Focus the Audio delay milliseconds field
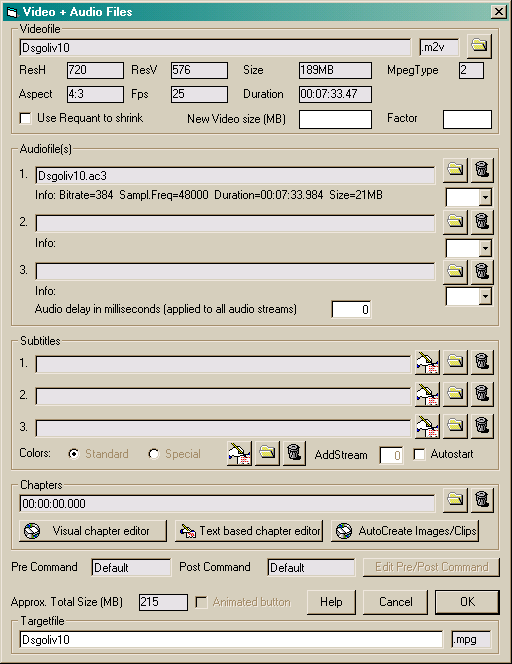Viewport: 512px width, 664px height. [351, 310]
